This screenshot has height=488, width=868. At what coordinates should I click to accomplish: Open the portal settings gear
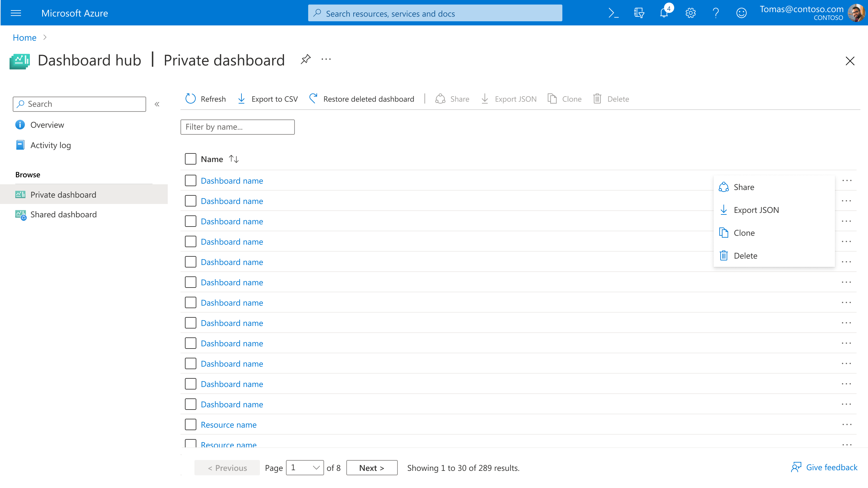690,13
